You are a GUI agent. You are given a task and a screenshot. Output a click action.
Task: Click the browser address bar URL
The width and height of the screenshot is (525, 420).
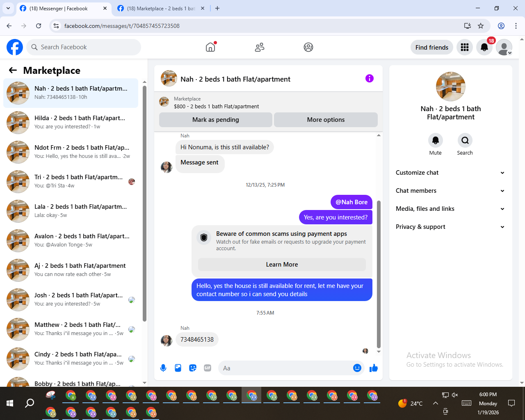[x=122, y=26]
